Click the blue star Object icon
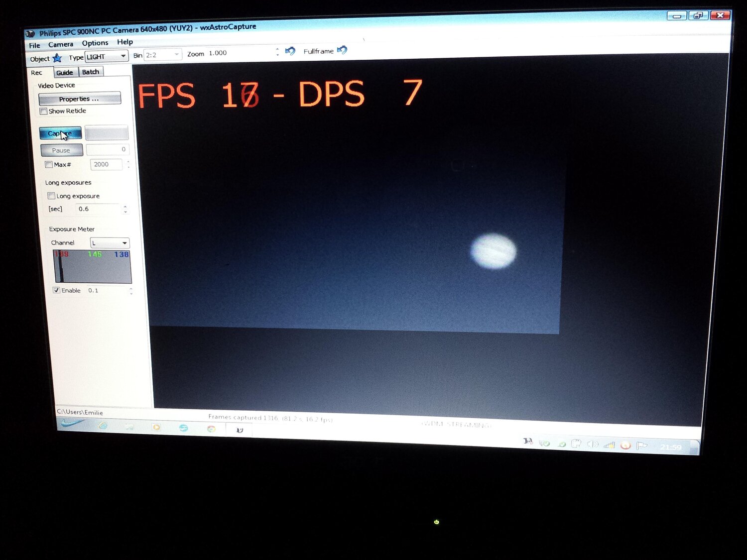747x560 pixels. point(57,58)
